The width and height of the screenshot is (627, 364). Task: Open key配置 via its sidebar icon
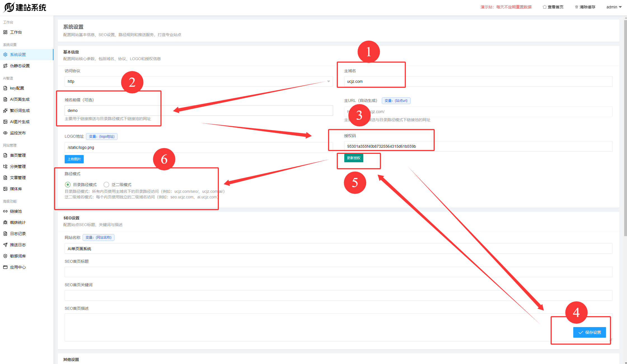pos(5,88)
